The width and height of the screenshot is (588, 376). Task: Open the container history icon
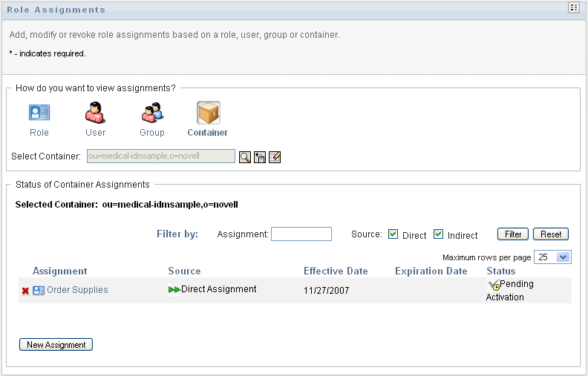pos(260,156)
